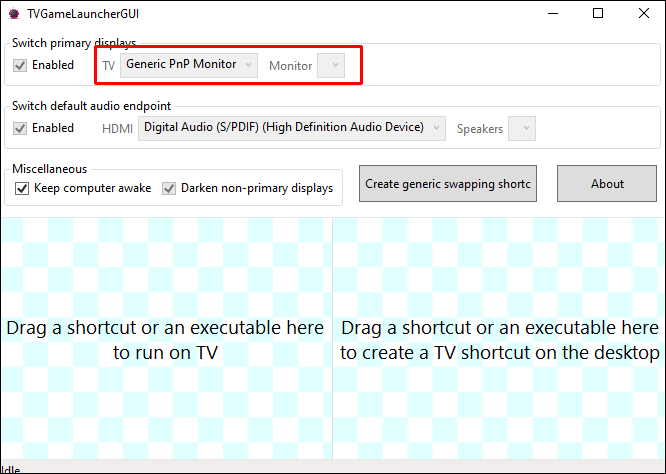Click the Miscellaneous group label
Image resolution: width=666 pixels, height=474 pixels.
point(50,169)
